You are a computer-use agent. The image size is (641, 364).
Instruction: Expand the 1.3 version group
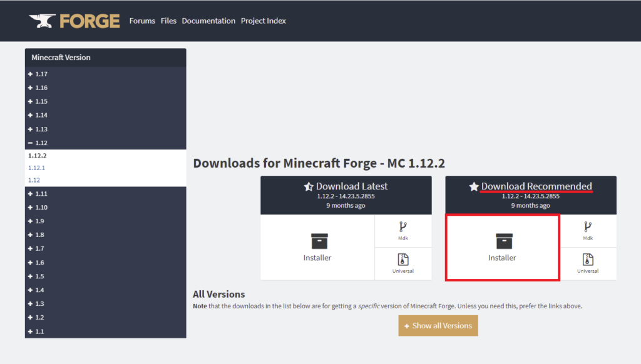[x=105, y=303]
